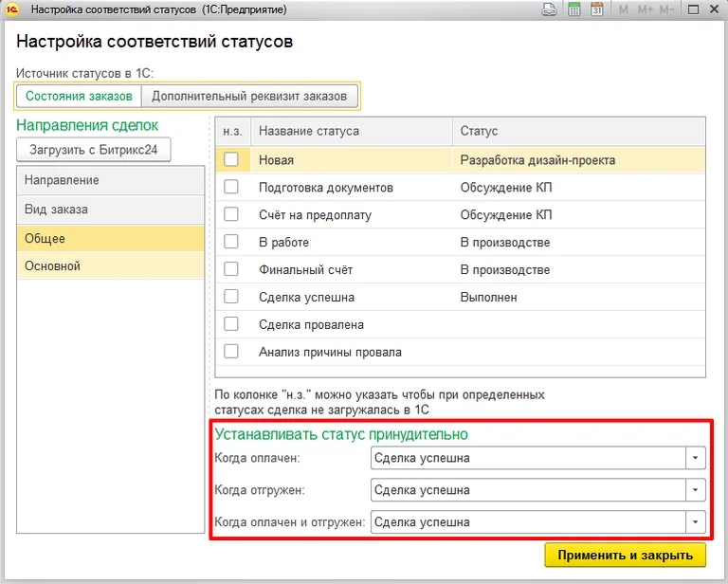
Task: Click the M- memory subtract button
Action: [668, 9]
